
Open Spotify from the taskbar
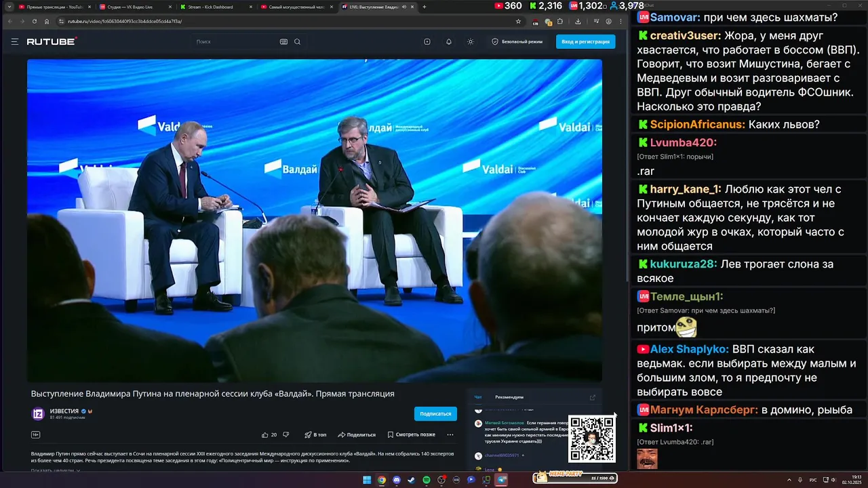pyautogui.click(x=427, y=480)
